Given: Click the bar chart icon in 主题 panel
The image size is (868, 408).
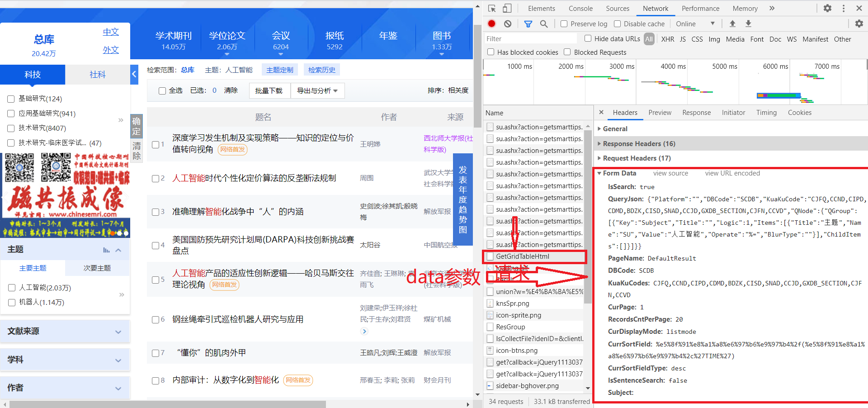Looking at the screenshot, I should point(107,250).
